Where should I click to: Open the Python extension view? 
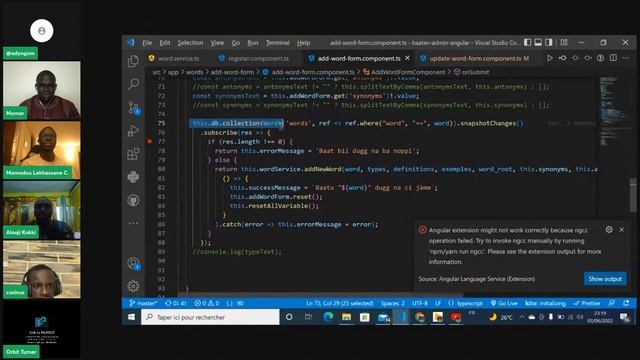(133, 177)
